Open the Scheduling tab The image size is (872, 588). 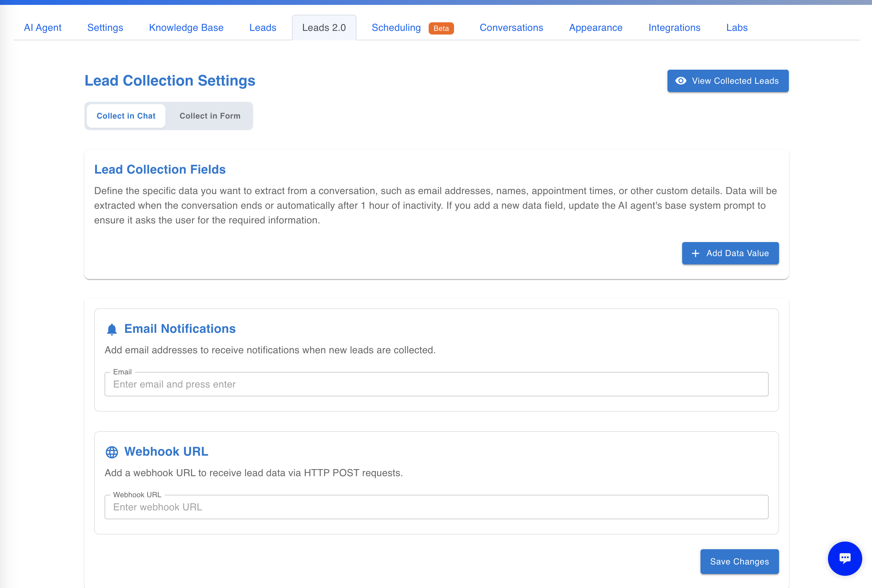[x=396, y=28]
